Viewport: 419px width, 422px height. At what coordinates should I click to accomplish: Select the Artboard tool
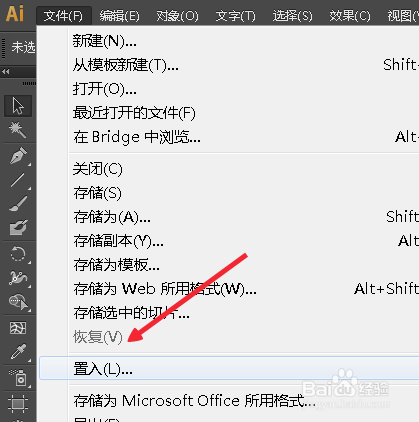[18, 403]
